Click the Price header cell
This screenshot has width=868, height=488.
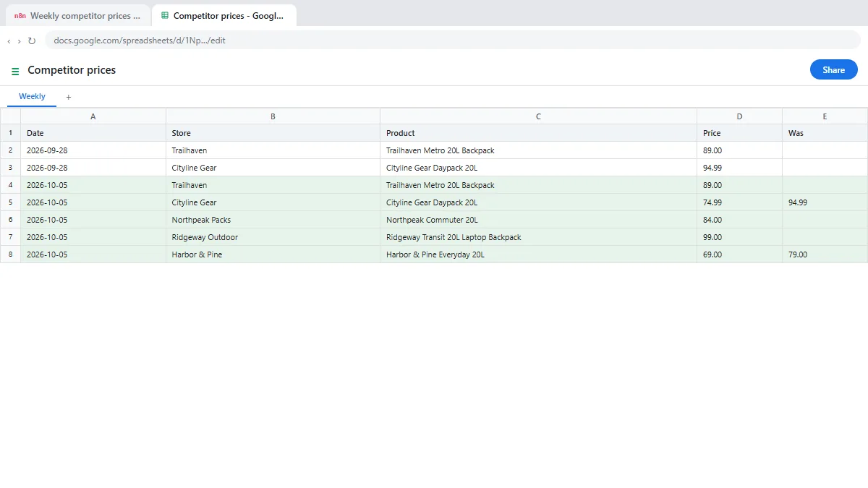tap(739, 133)
